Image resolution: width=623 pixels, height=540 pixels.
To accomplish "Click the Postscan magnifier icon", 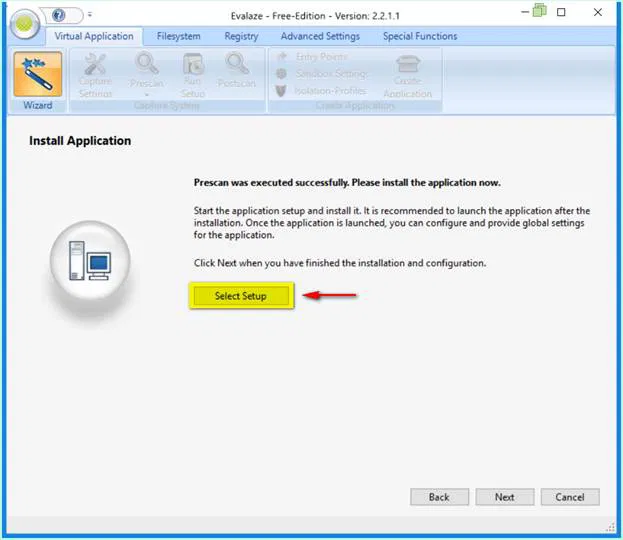I will click(x=237, y=64).
